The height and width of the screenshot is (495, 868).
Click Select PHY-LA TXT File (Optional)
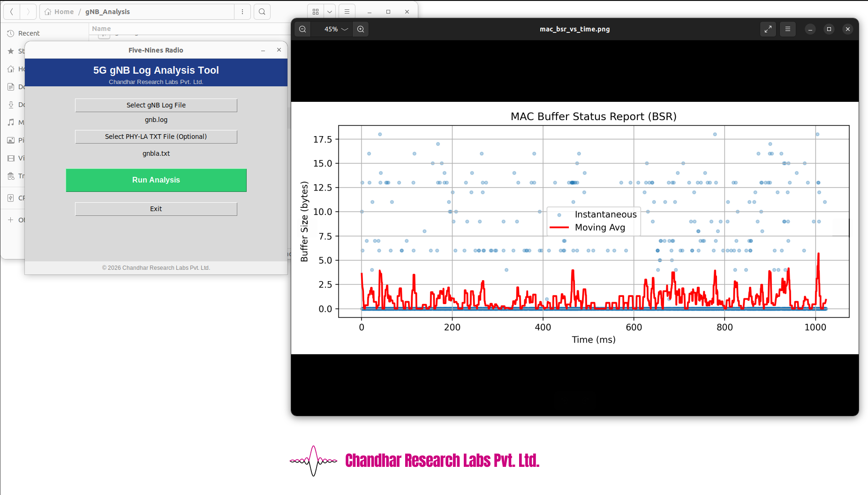pyautogui.click(x=156, y=137)
